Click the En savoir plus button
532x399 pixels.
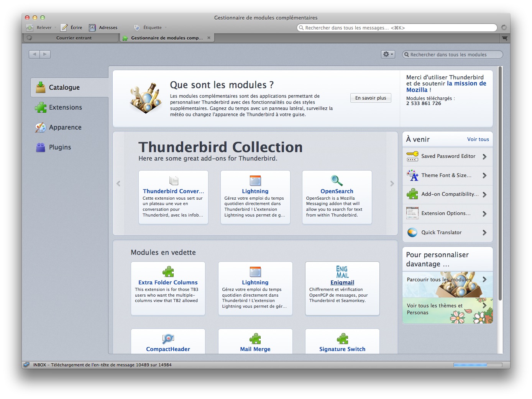(x=371, y=98)
